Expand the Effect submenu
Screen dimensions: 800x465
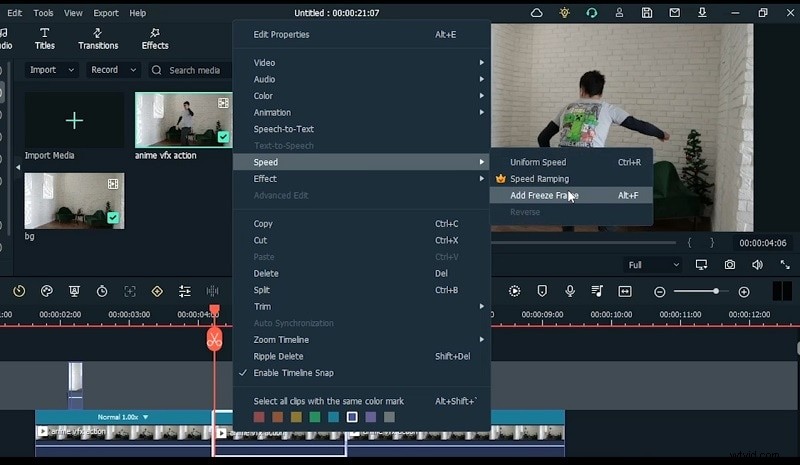(x=362, y=179)
